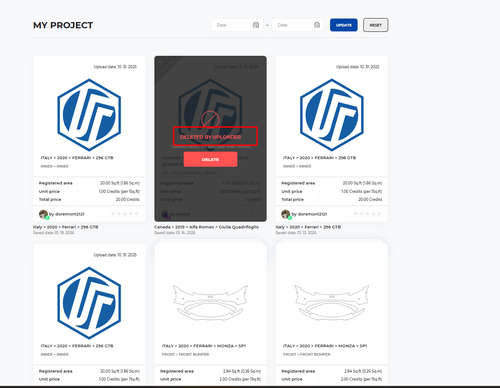This screenshot has width=500, height=388.
Task: Click the red DELETE button on the deleted card
Action: [210, 159]
